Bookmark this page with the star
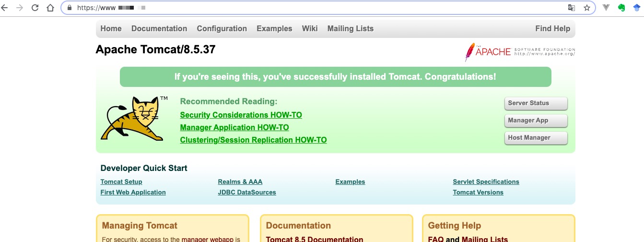Viewport: 644px width, 242px height. [586, 8]
